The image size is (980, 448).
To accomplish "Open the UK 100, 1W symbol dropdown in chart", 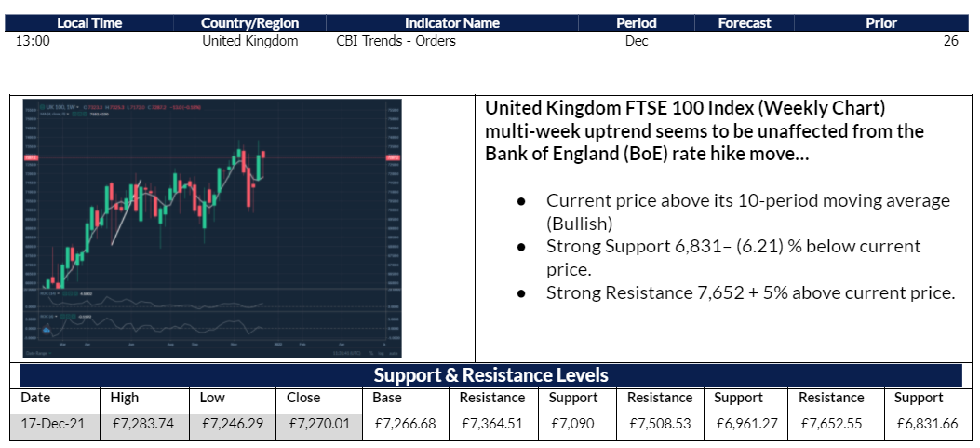I will [x=62, y=107].
